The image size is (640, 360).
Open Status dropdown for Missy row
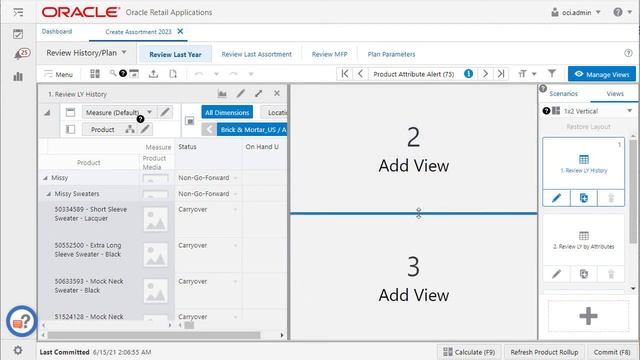point(236,178)
